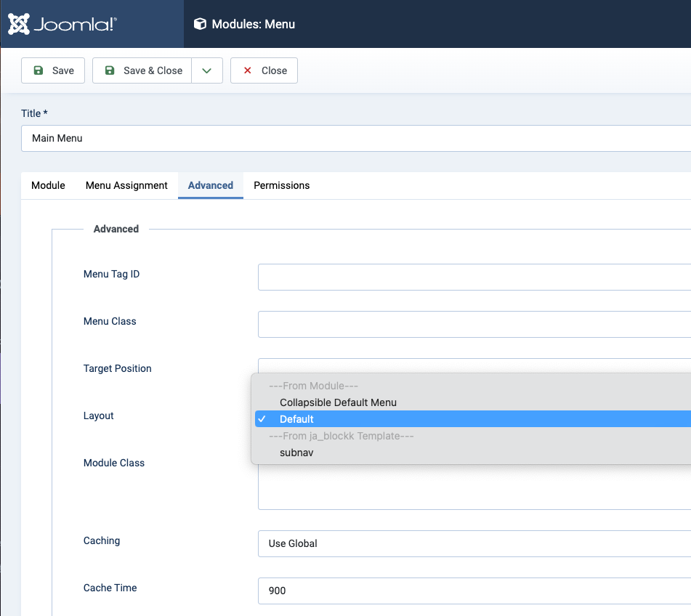
Task: Click the Save & Close button
Action: 142,70
